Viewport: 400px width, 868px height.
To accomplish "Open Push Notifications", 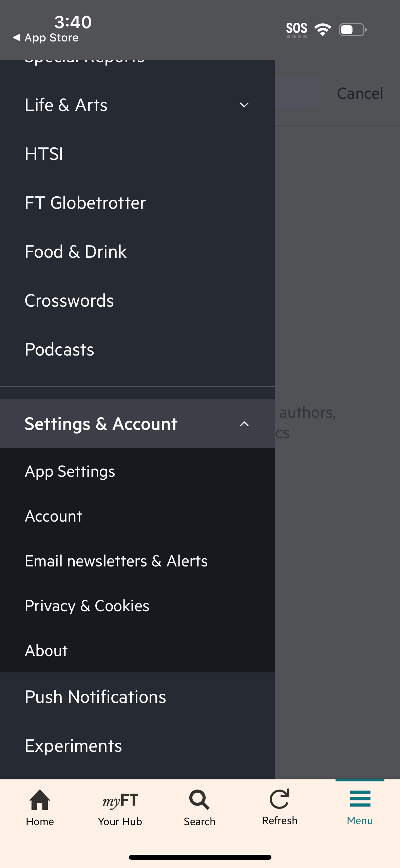I will pyautogui.click(x=95, y=697).
